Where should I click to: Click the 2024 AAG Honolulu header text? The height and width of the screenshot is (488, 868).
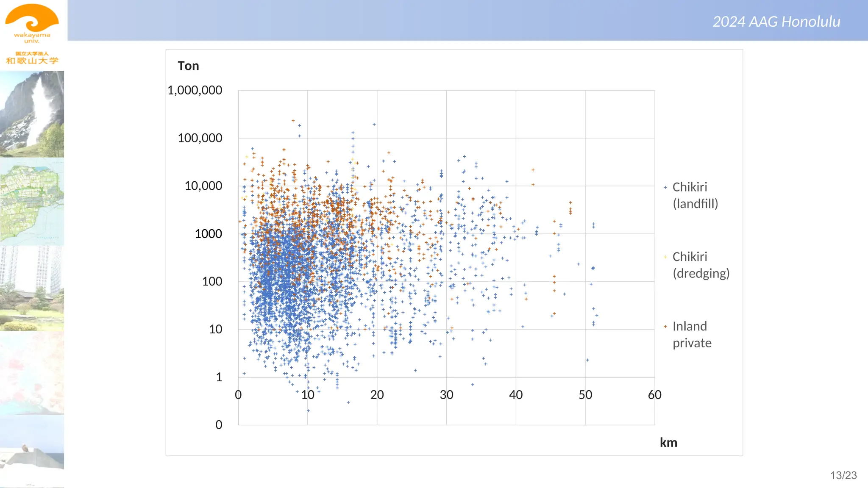(776, 22)
